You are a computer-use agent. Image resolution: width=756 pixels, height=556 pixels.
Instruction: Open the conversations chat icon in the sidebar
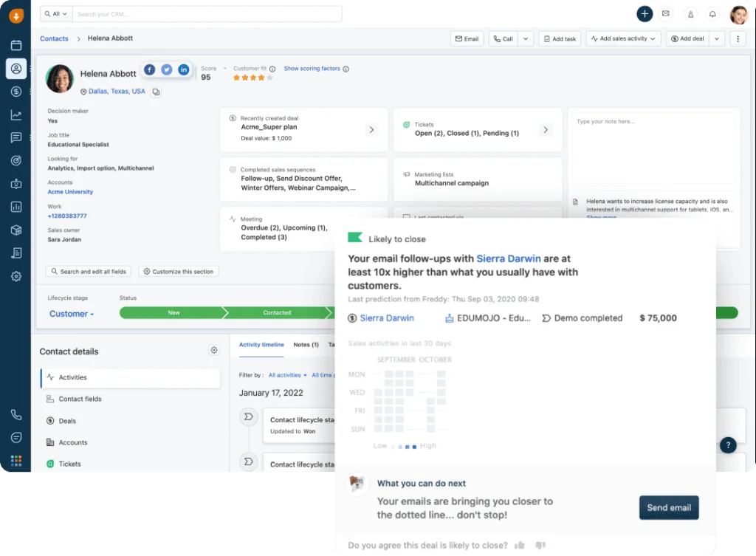click(x=16, y=138)
